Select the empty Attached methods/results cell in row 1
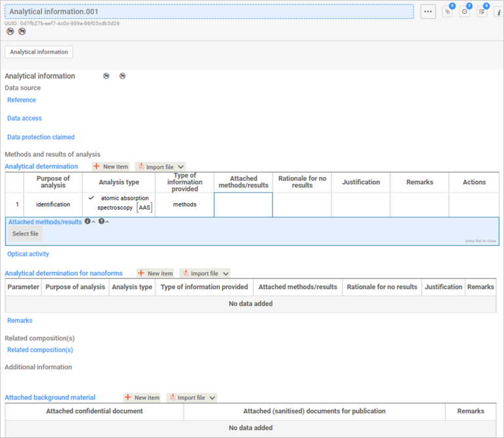 click(243, 205)
